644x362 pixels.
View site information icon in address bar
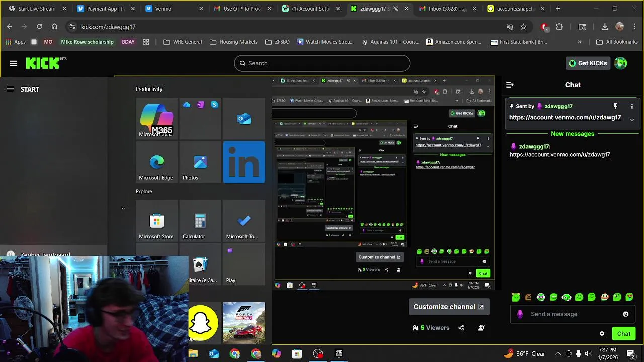click(x=72, y=27)
